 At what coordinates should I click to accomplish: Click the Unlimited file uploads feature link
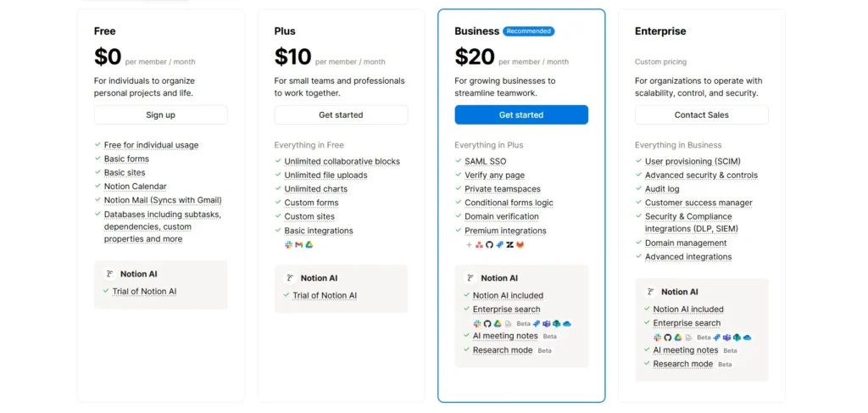point(325,176)
